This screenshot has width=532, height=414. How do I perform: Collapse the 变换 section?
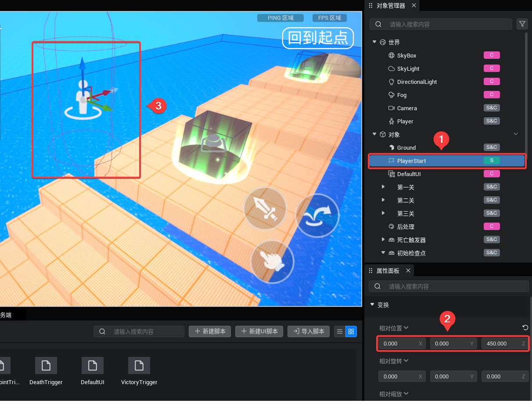click(x=373, y=304)
